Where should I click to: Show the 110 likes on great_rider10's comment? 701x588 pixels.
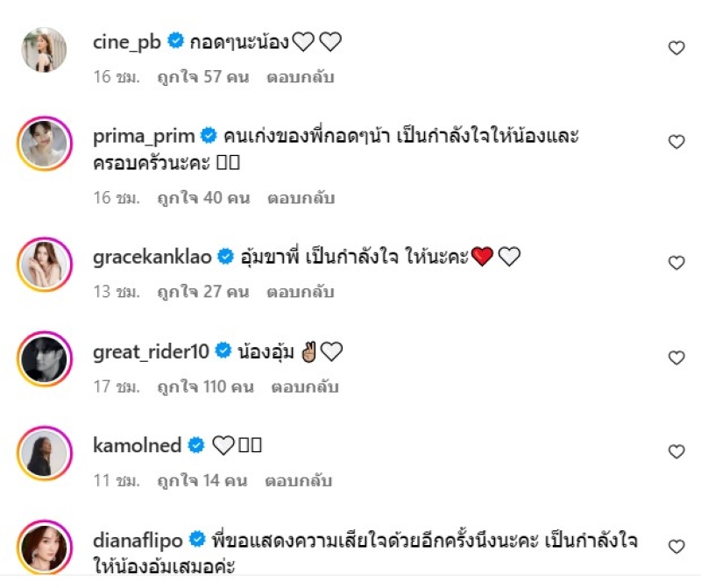point(203,386)
